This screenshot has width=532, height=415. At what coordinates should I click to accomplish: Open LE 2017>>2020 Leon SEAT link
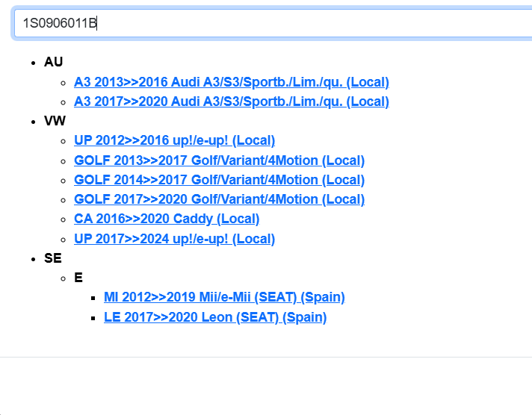click(x=215, y=317)
